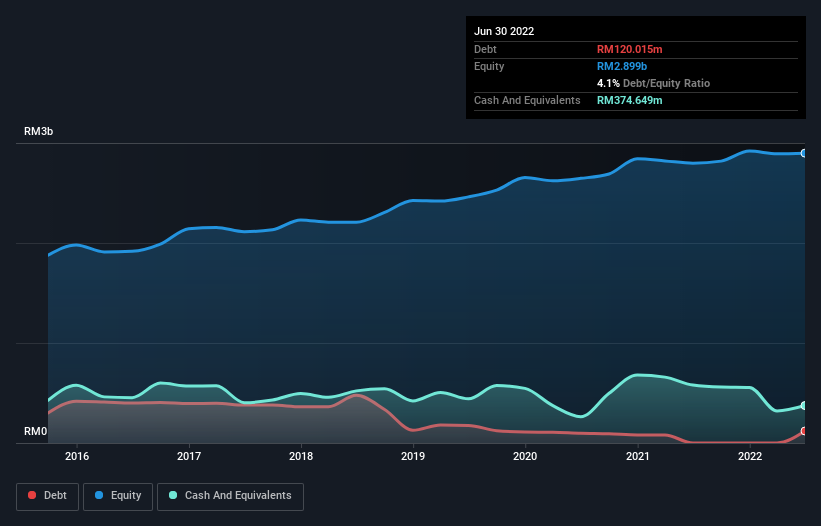Click the Jun 30 2022 tooltip date
Viewport: 821px width, 526px height.
pyautogui.click(x=504, y=31)
